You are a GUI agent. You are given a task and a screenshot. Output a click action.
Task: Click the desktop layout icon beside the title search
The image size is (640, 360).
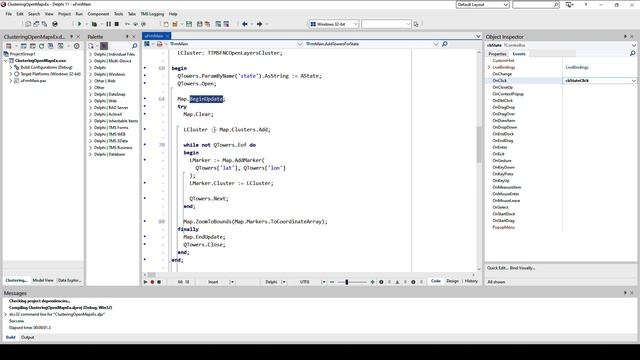570,4
